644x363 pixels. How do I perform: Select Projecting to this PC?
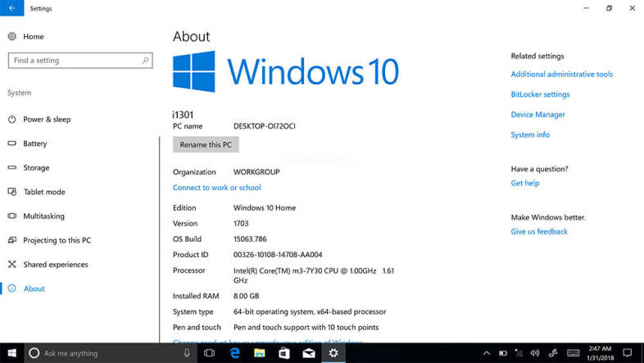click(57, 240)
